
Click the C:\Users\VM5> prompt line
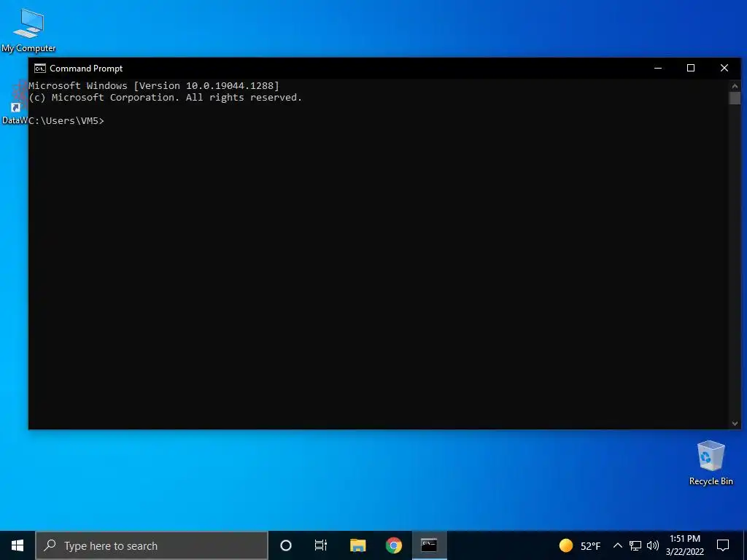point(66,121)
